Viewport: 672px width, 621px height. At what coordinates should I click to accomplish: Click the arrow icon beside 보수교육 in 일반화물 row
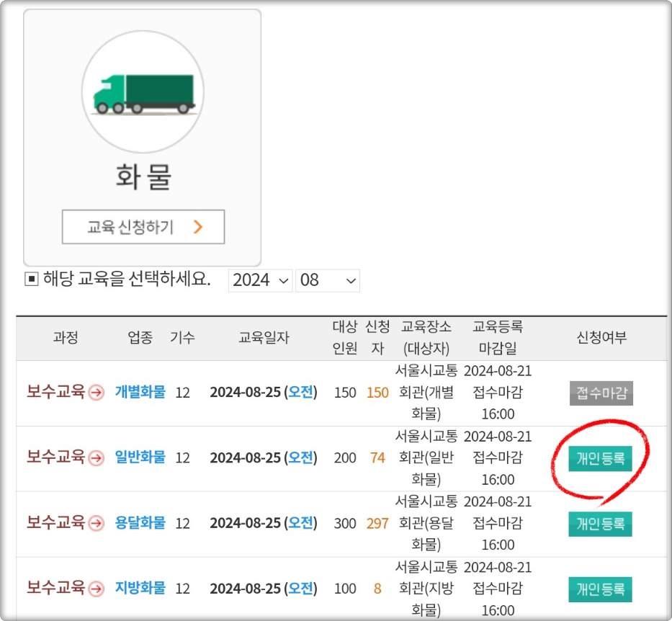click(97, 458)
